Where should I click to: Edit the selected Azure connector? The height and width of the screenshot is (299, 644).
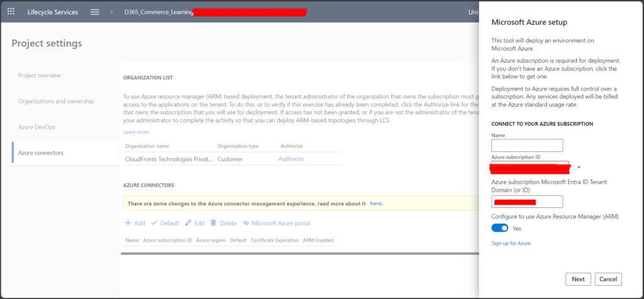(x=195, y=223)
